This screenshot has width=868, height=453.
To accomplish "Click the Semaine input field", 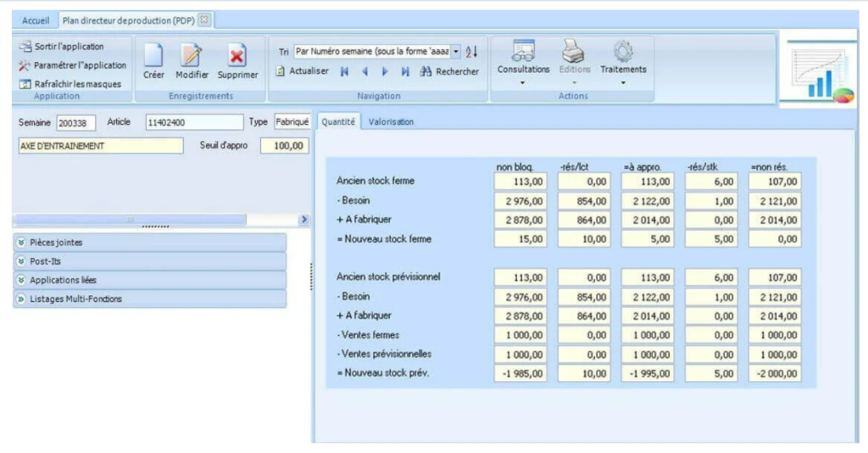I will click(x=76, y=123).
